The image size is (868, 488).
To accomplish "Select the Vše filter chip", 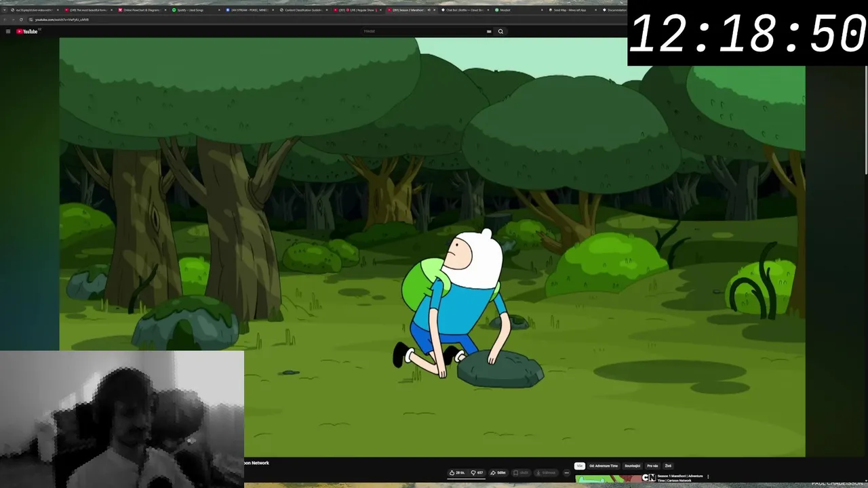I will 579,466.
